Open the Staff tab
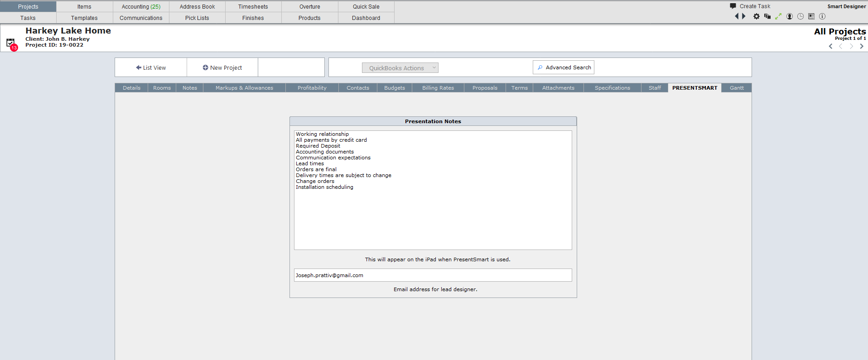Viewport: 868px width, 360px height. (655, 88)
